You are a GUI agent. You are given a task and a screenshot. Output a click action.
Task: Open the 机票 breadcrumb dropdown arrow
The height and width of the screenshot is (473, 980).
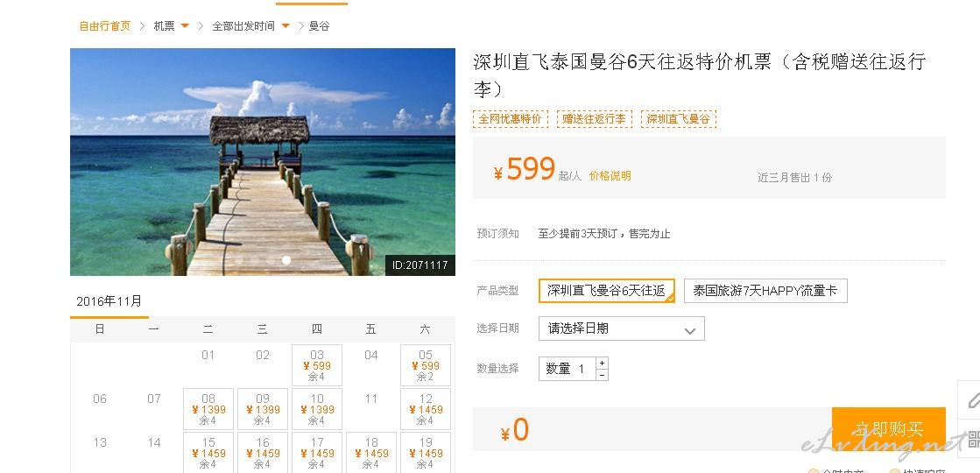click(185, 25)
